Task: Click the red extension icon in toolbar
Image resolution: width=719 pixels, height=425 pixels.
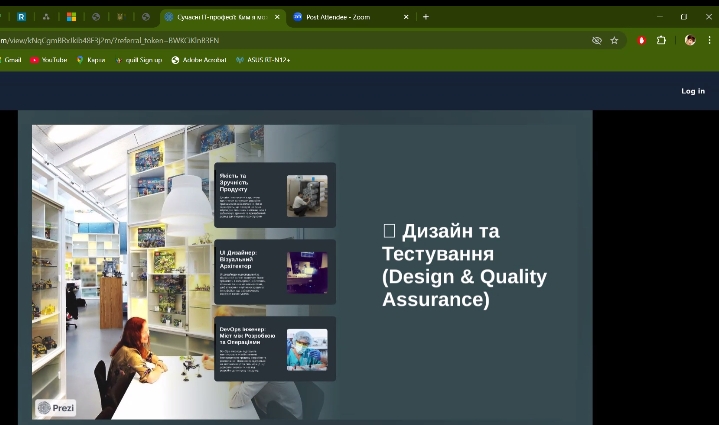Action: click(x=641, y=41)
